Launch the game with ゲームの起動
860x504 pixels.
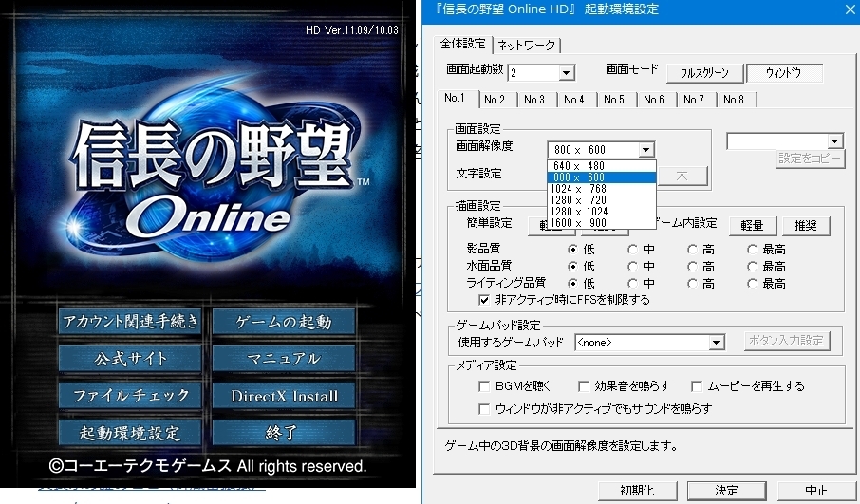click(x=284, y=322)
